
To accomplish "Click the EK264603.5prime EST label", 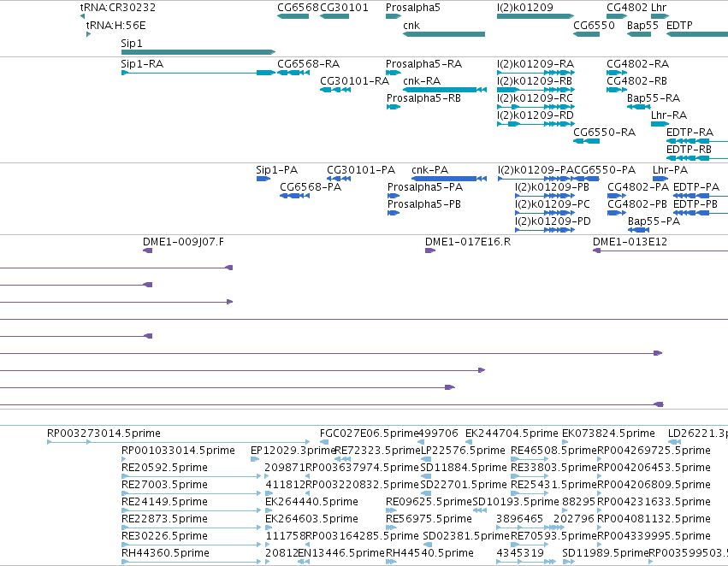I will (x=311, y=519).
